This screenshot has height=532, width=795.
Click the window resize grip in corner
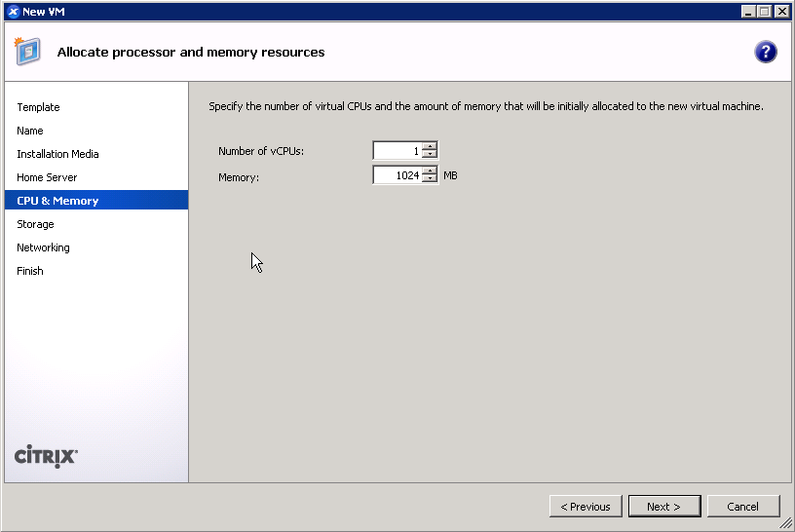pyautogui.click(x=785, y=523)
